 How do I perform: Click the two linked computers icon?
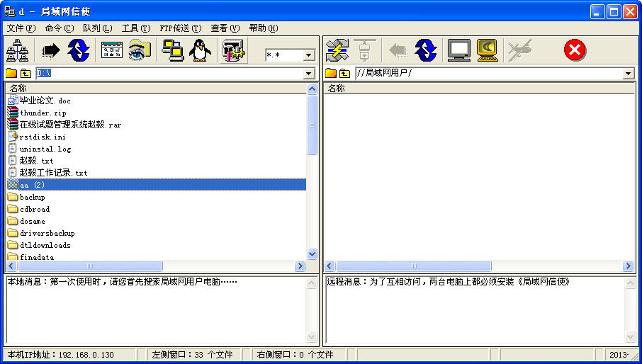(x=172, y=50)
